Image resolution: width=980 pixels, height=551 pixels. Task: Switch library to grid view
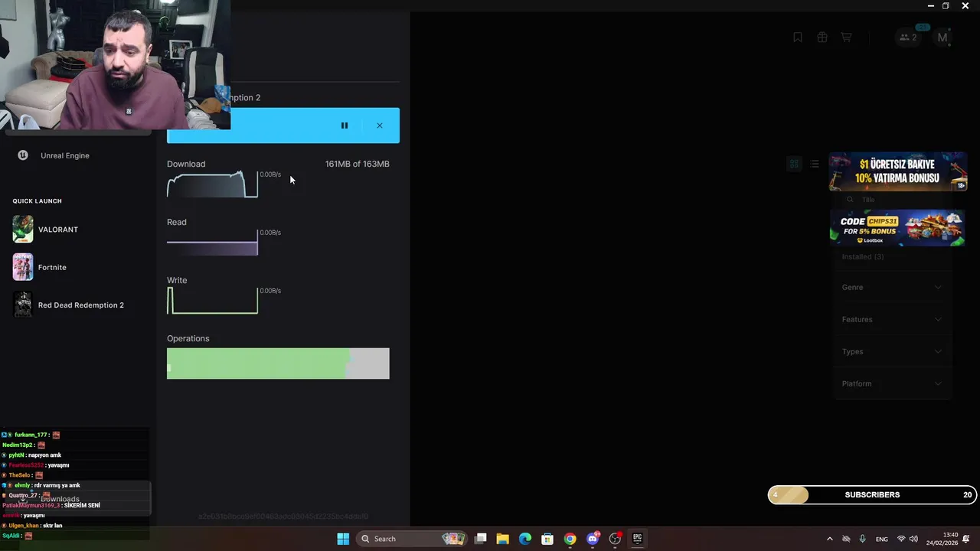tap(794, 164)
